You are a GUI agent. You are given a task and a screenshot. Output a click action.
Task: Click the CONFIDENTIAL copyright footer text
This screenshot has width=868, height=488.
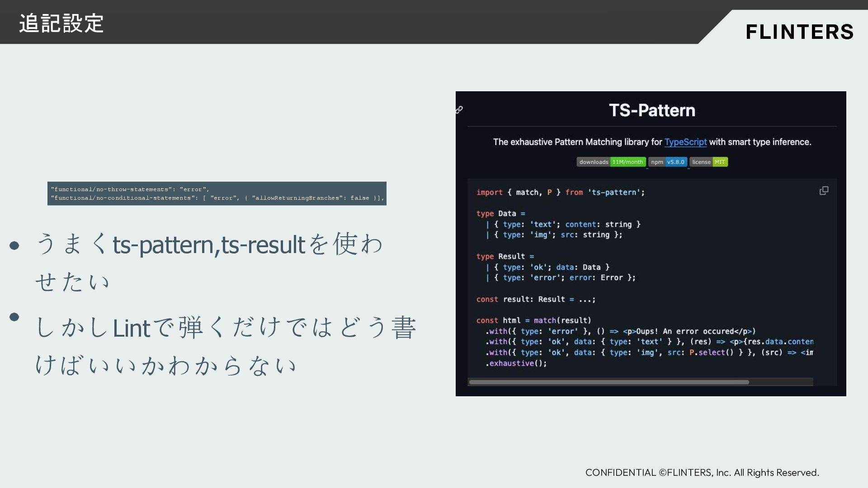coord(702,473)
